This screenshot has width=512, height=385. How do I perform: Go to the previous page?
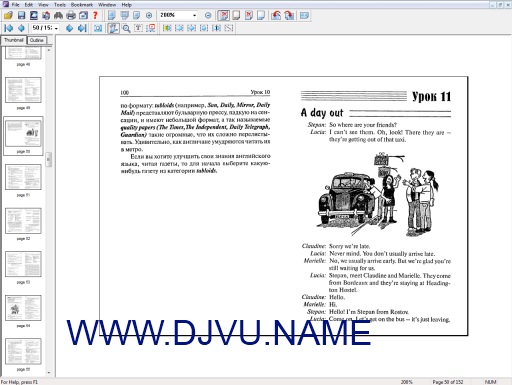[x=21, y=28]
